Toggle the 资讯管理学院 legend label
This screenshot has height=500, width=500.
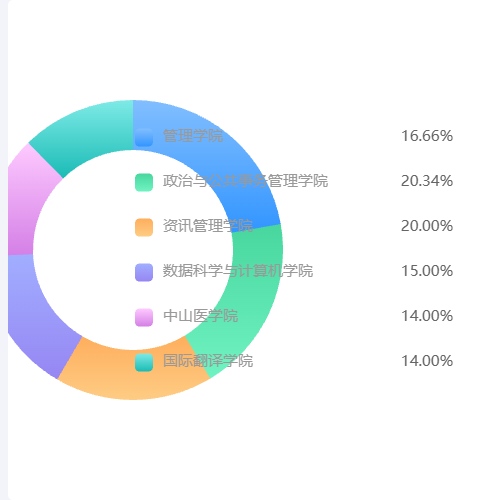pos(208,226)
